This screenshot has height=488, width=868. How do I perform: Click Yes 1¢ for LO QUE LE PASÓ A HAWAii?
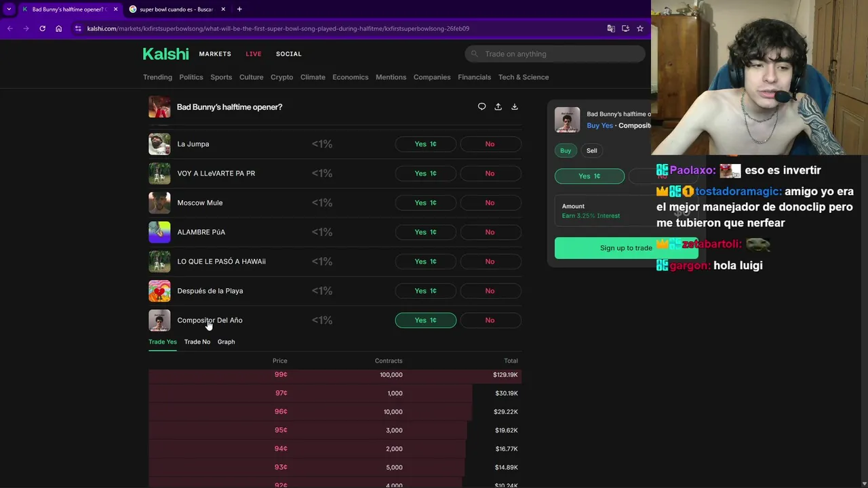pyautogui.click(x=426, y=262)
